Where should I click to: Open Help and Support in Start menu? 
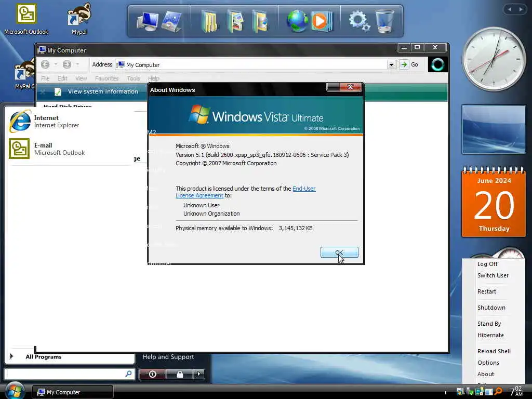[x=168, y=357]
